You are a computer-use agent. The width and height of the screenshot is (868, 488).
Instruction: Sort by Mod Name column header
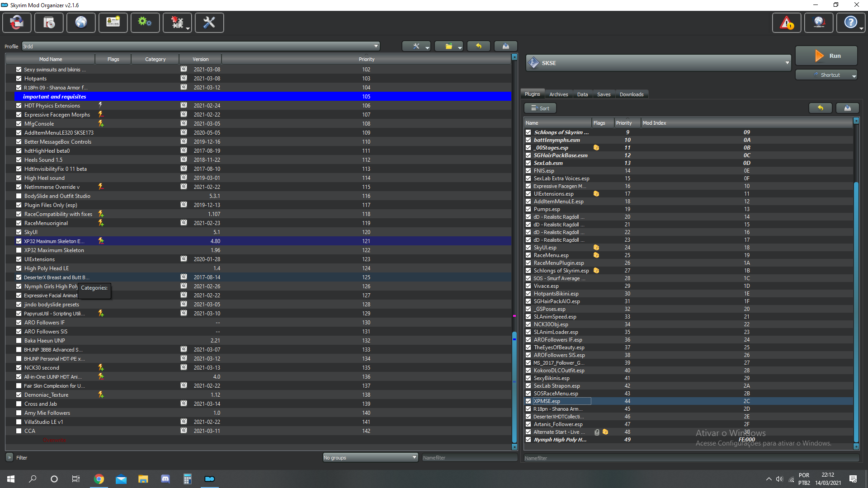(x=50, y=59)
